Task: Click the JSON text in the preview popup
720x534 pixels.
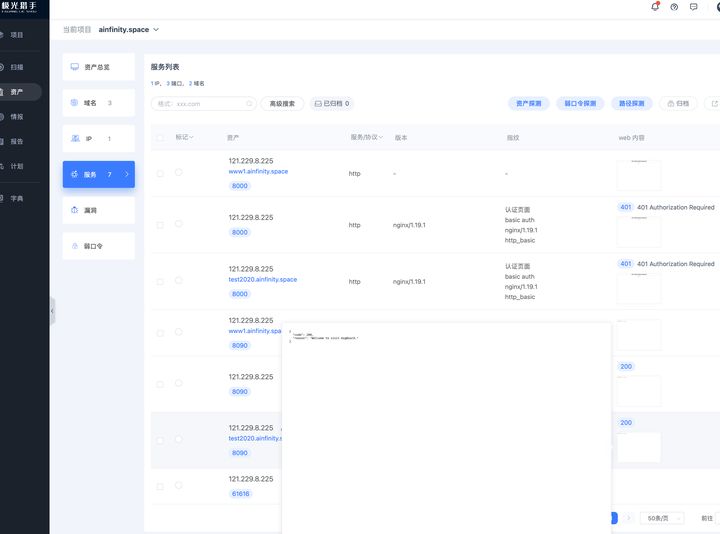Action: [323, 337]
